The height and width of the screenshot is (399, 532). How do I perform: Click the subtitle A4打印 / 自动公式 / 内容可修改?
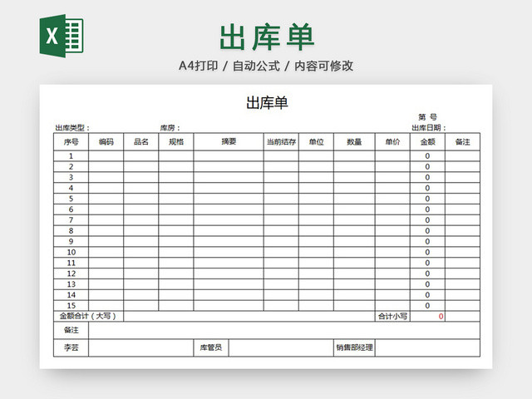click(x=266, y=66)
